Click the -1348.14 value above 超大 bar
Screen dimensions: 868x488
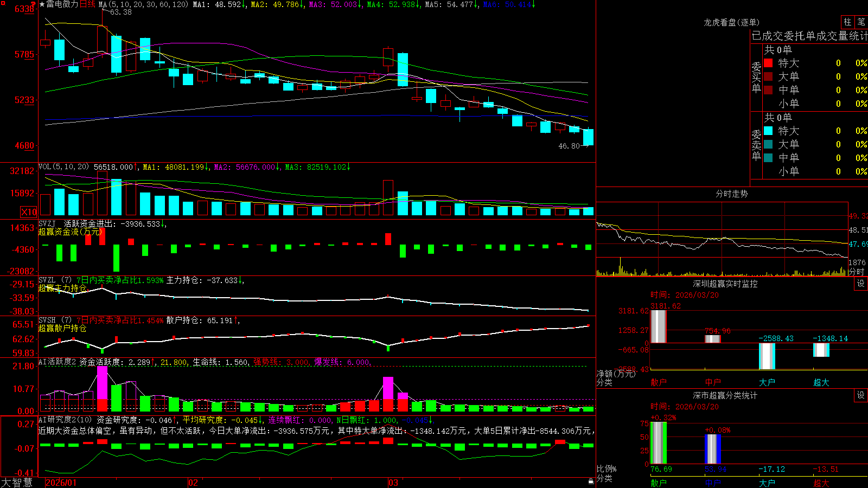(830, 338)
